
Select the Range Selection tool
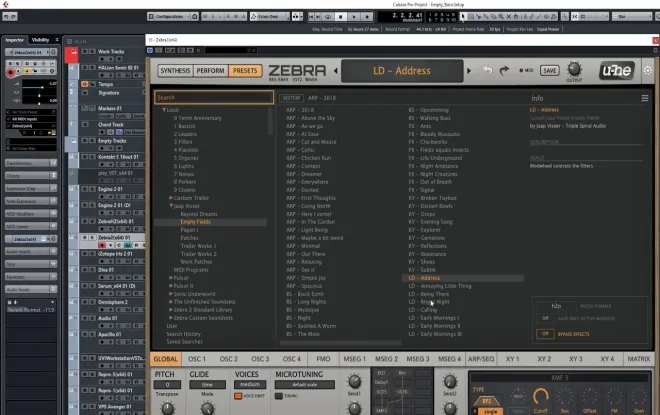coord(471,16)
